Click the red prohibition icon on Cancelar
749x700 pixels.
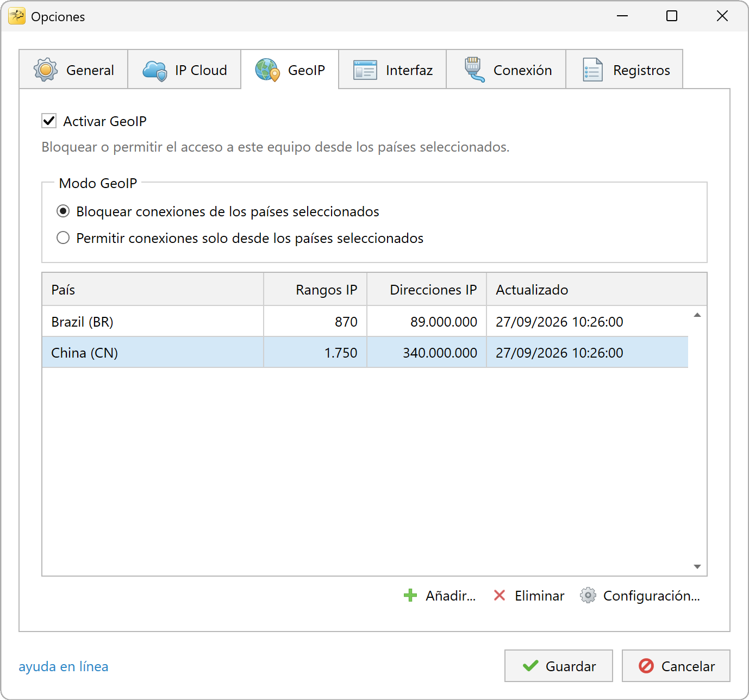[646, 666]
